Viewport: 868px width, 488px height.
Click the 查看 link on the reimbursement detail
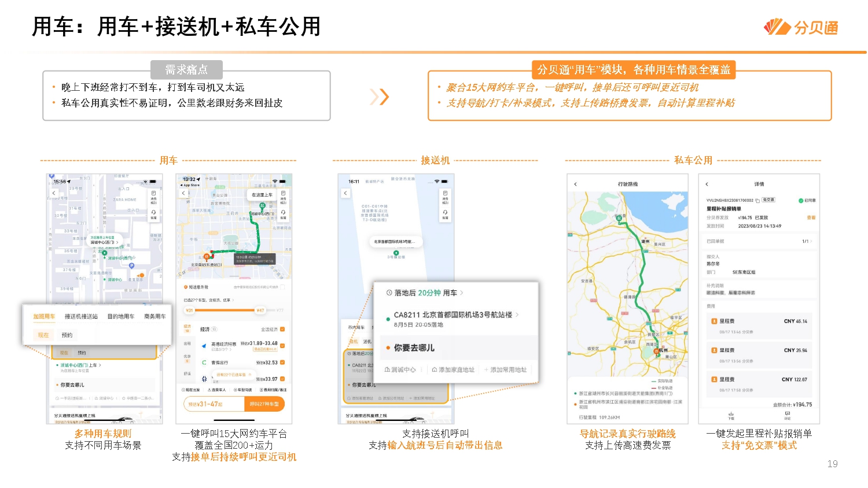[x=811, y=217]
